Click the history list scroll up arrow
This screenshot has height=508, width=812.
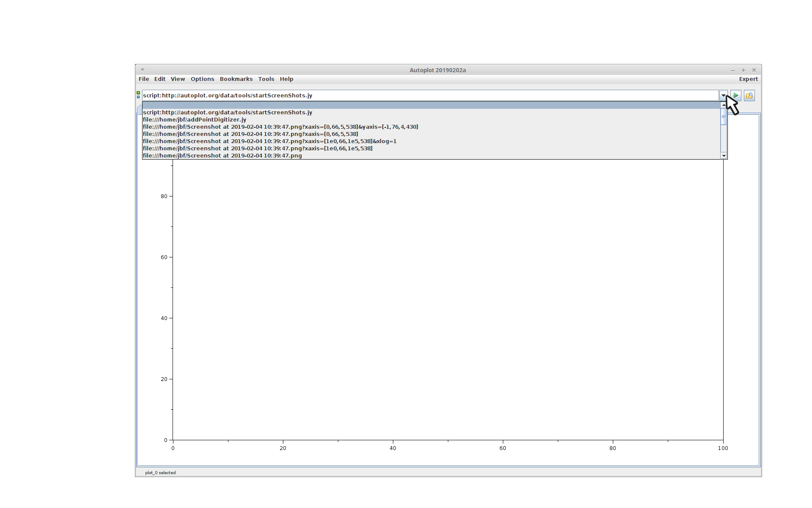coord(724,105)
